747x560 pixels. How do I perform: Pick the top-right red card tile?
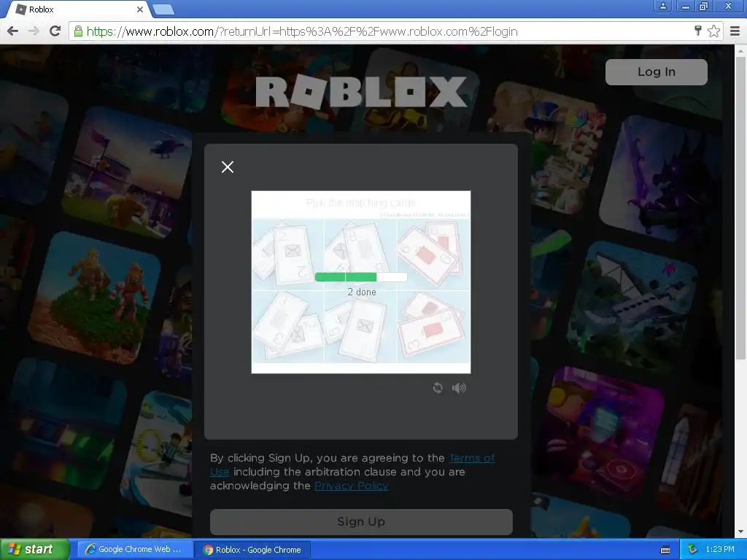tap(433, 254)
